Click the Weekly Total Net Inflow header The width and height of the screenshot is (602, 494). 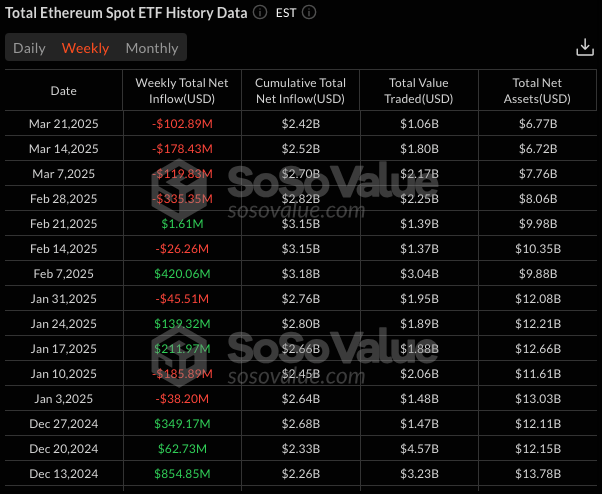[x=181, y=91]
